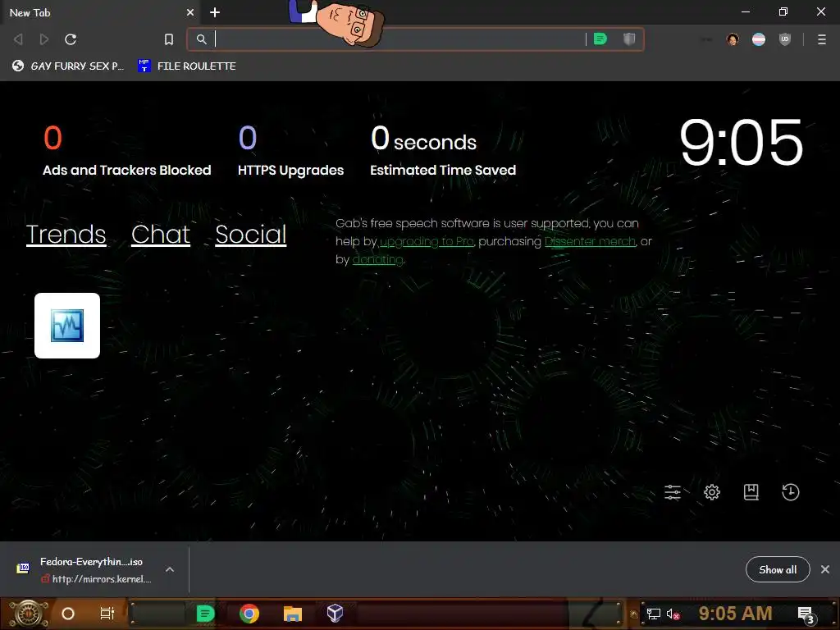Open the browser hamburger menu

tap(822, 39)
